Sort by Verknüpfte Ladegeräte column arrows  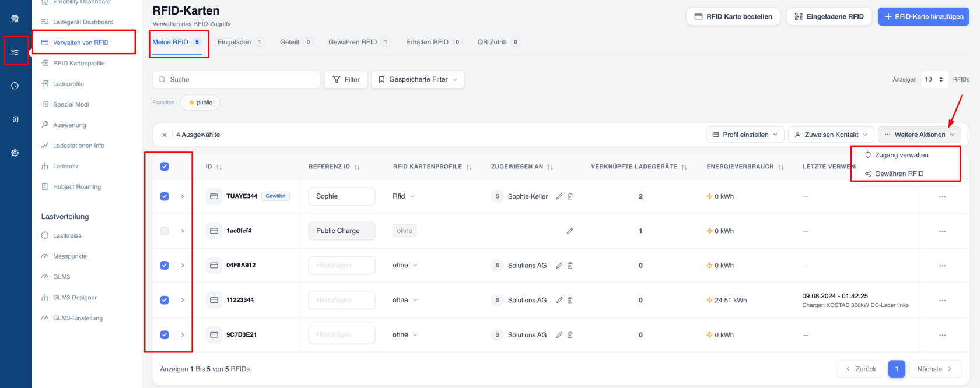(x=684, y=167)
